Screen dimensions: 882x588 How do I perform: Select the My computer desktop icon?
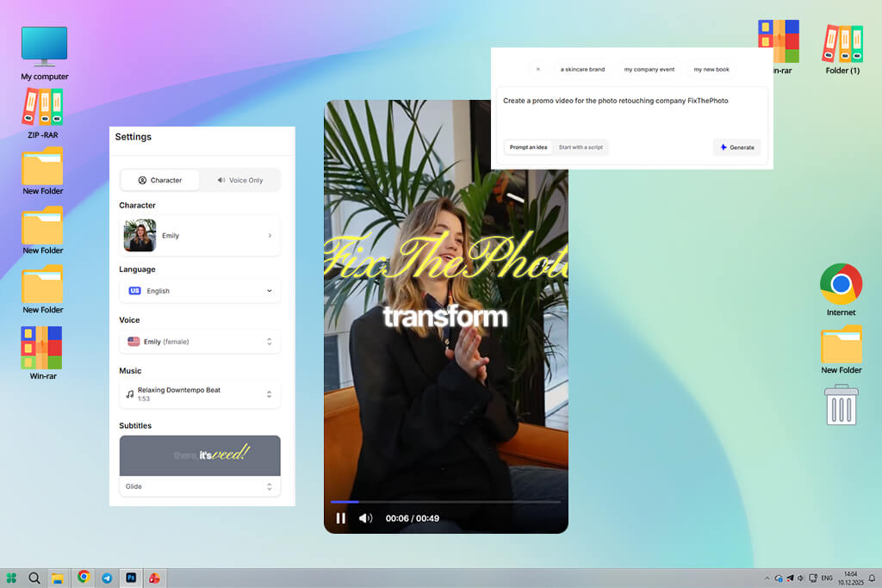[45, 53]
